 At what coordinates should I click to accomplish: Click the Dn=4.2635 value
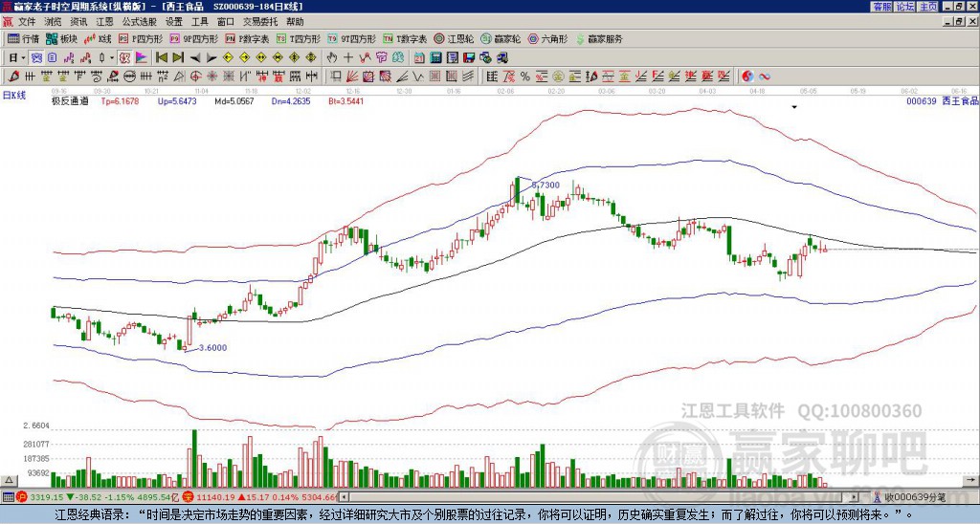click(291, 101)
